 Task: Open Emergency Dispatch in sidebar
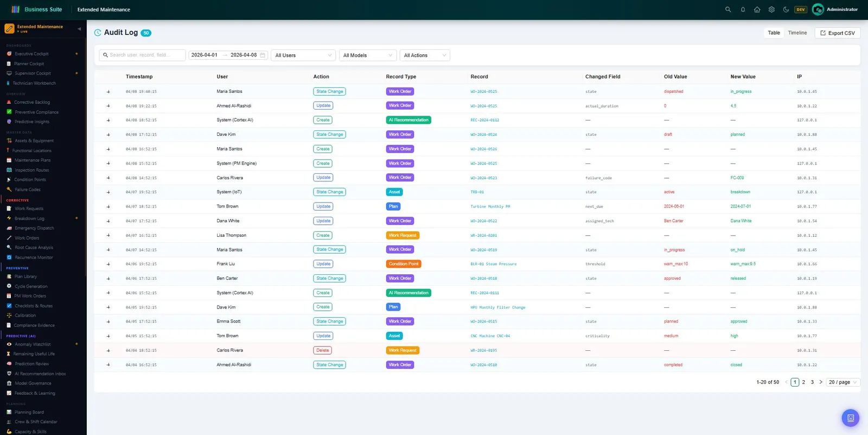(x=34, y=228)
